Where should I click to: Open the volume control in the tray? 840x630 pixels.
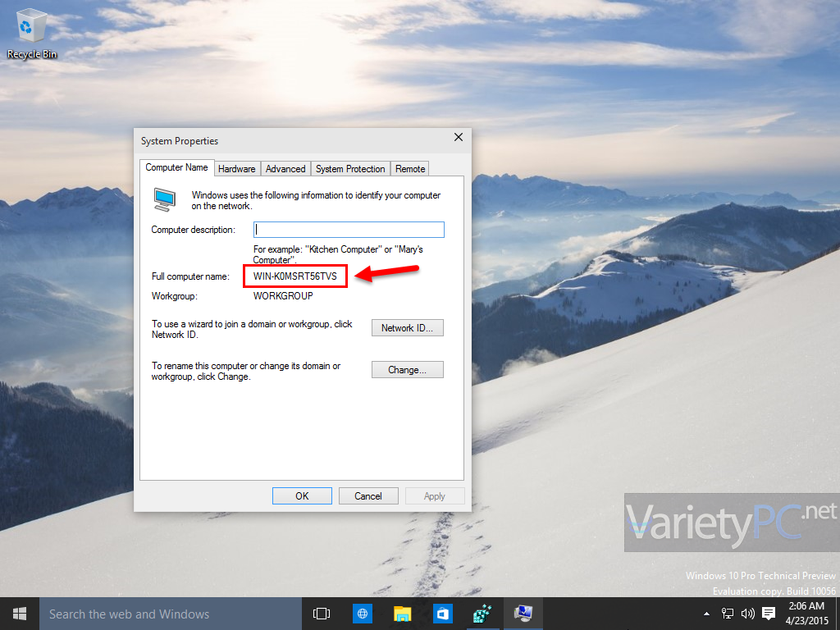click(746, 613)
